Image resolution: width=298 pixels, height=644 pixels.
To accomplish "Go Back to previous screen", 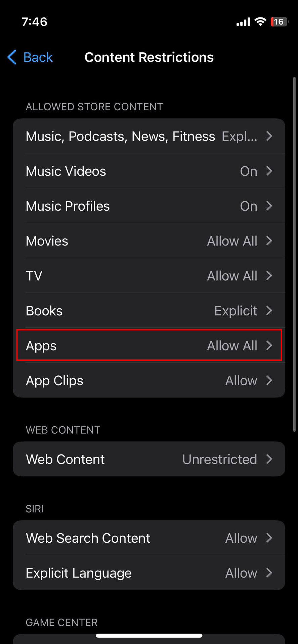I will pos(38,57).
